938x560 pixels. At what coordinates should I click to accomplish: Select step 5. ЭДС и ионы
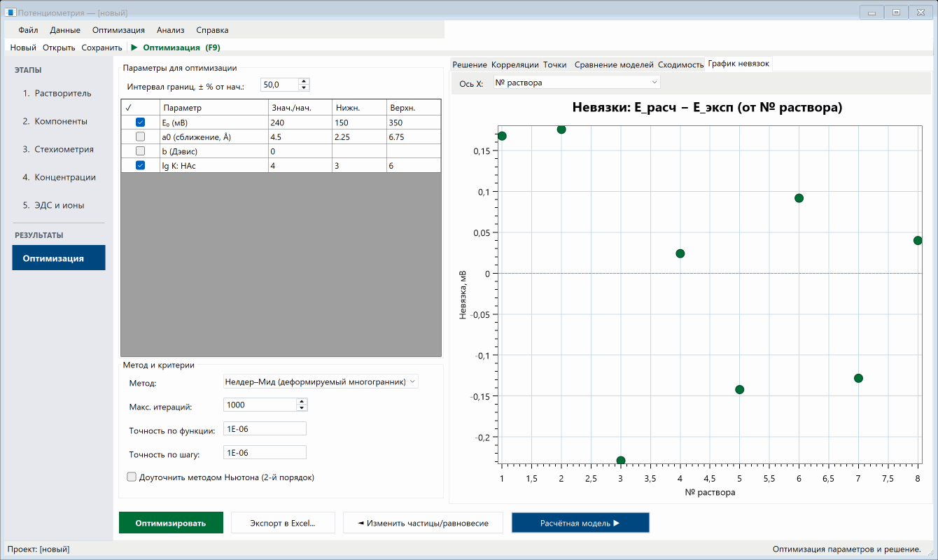58,205
